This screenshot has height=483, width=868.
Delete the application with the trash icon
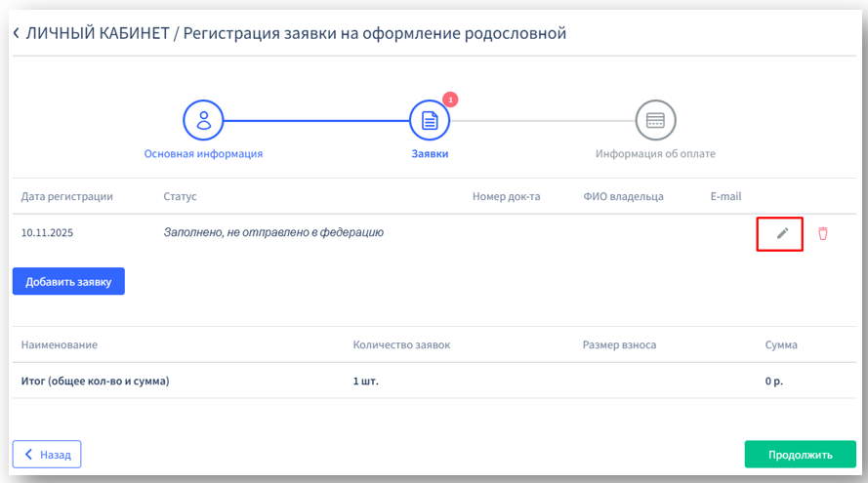click(822, 233)
